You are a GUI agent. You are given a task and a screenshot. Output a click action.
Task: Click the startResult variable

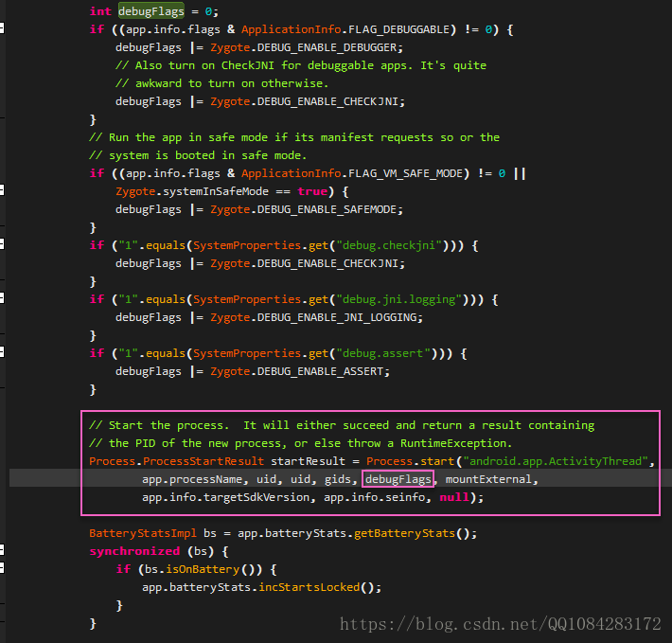coord(308,462)
